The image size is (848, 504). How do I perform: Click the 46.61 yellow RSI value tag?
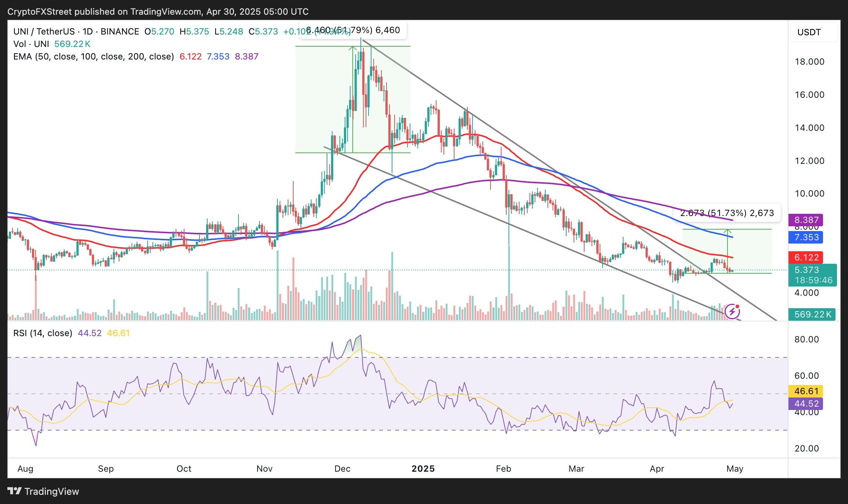pyautogui.click(x=806, y=391)
